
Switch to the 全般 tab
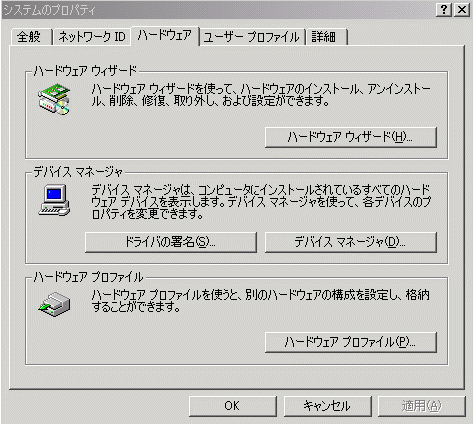(x=31, y=37)
